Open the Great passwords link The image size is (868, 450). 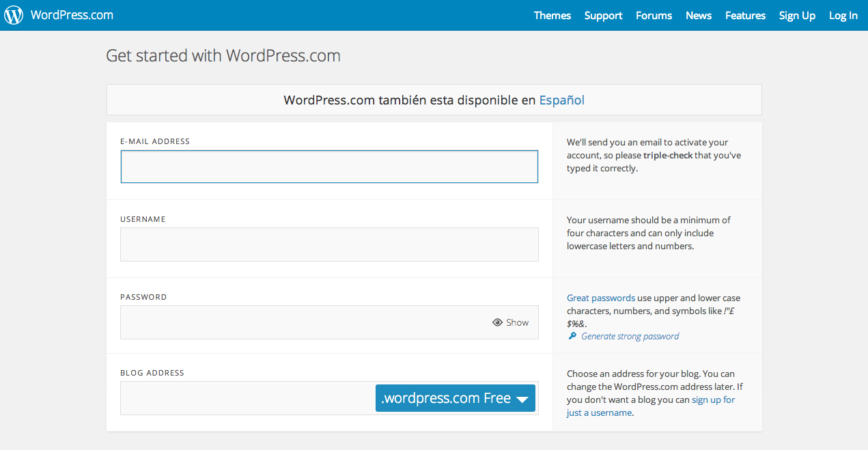tap(600, 298)
